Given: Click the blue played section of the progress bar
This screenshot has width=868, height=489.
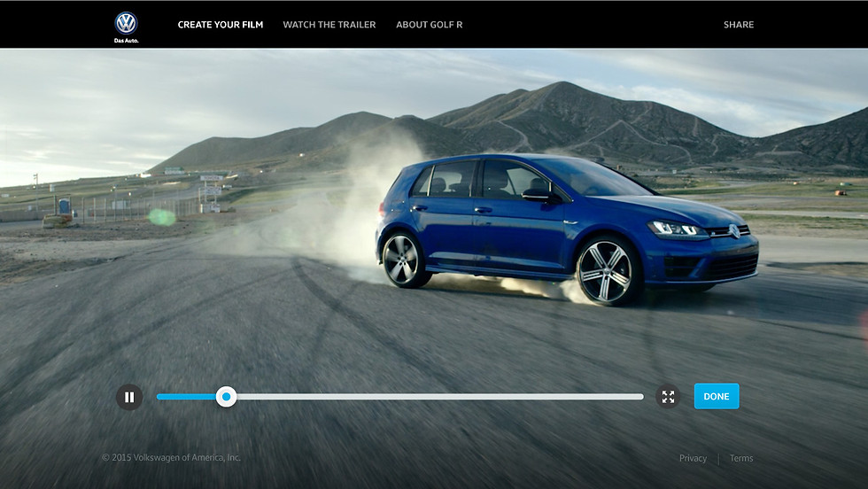Looking at the screenshot, I should coord(186,397).
